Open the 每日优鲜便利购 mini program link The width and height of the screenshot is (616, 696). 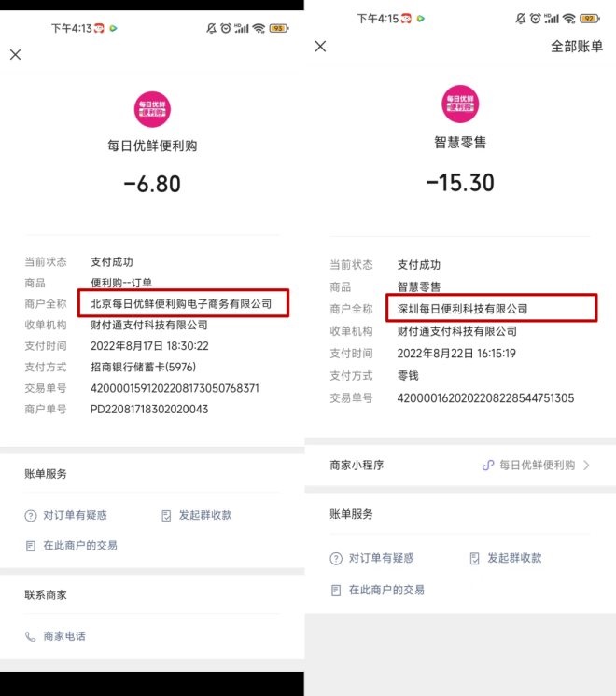(x=536, y=465)
